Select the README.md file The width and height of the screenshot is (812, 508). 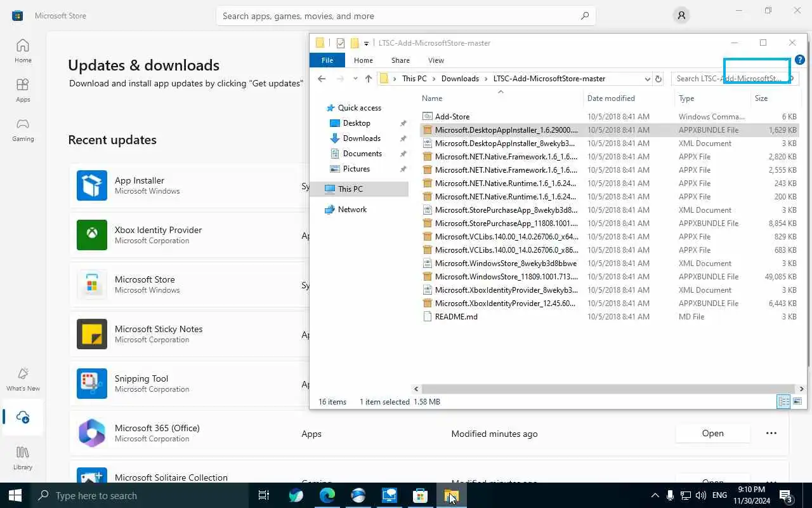609,317
